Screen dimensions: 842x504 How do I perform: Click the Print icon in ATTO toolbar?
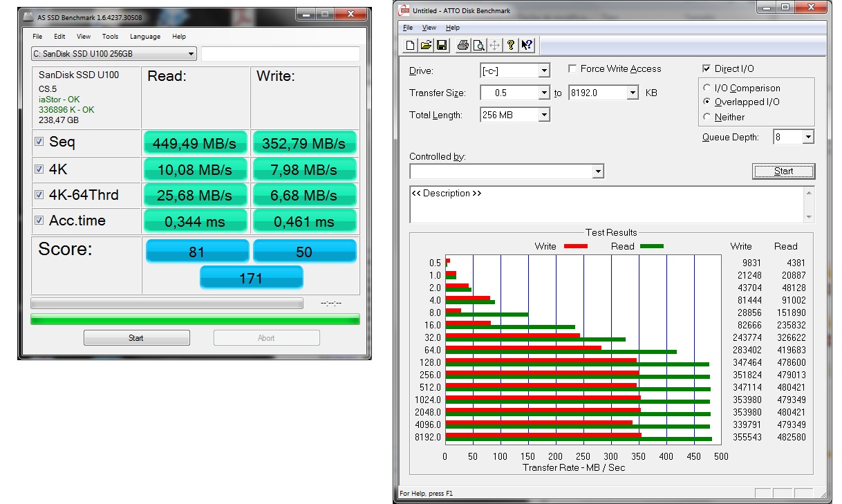[462, 46]
